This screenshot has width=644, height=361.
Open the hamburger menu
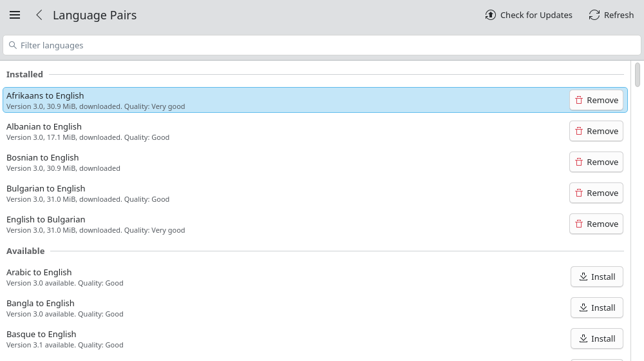(15, 15)
